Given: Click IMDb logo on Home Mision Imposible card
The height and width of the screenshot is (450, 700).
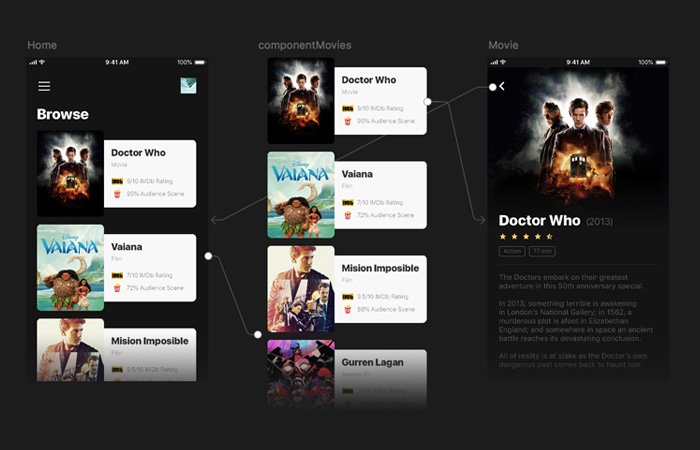Looking at the screenshot, I should (117, 370).
